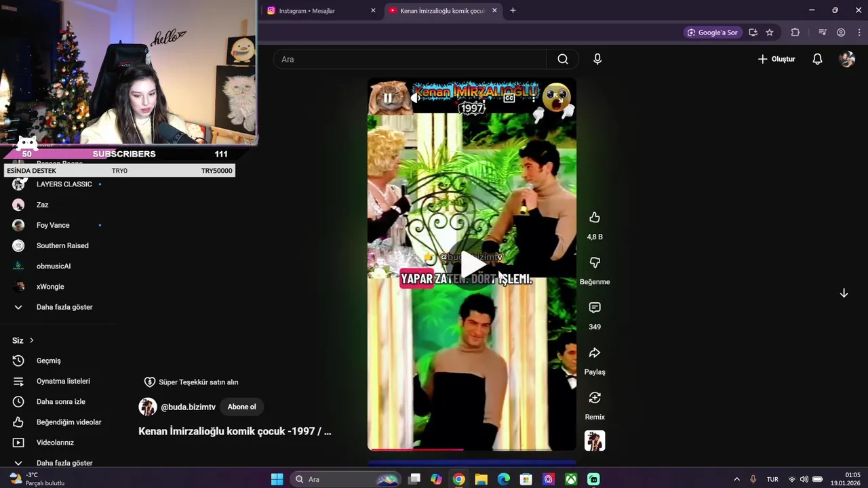Share the Short via Paylaş
868x488 pixels.
[x=595, y=353]
